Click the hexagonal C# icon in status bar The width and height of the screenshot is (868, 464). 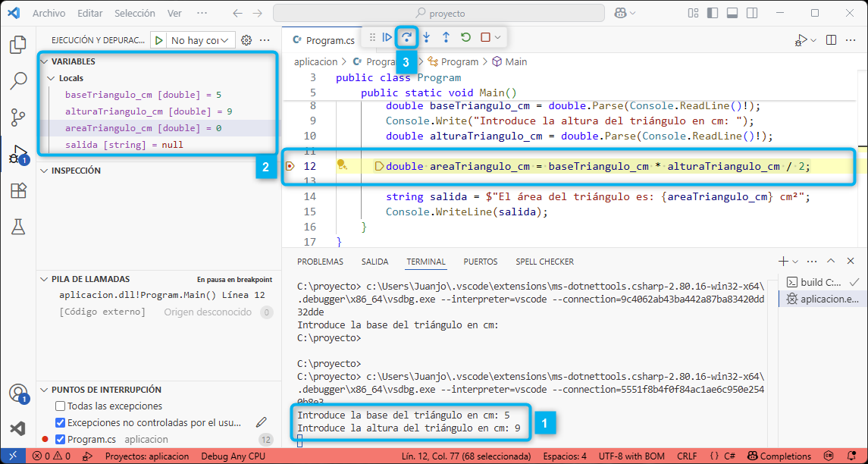(x=829, y=456)
